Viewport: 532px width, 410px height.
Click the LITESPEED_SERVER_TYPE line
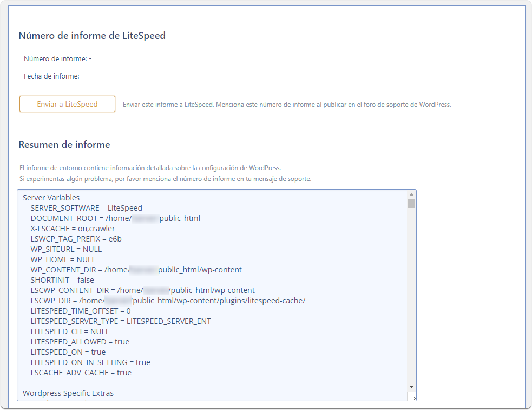(121, 321)
